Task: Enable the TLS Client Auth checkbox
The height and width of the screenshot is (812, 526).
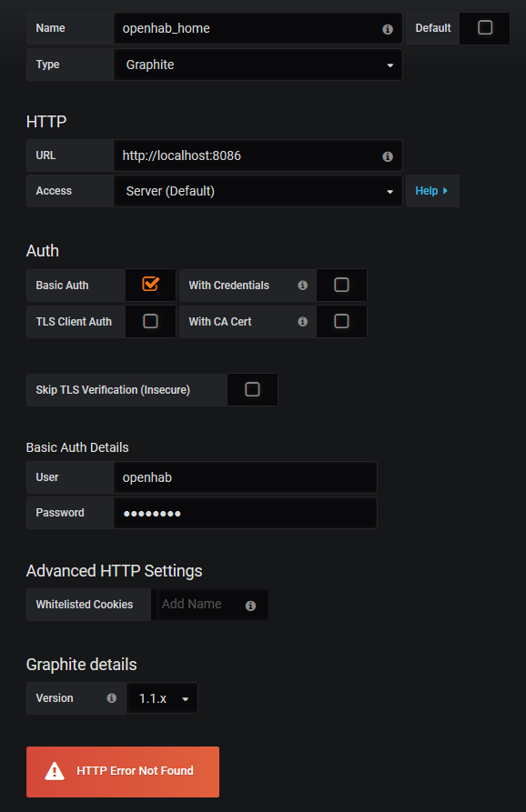Action: 150,321
